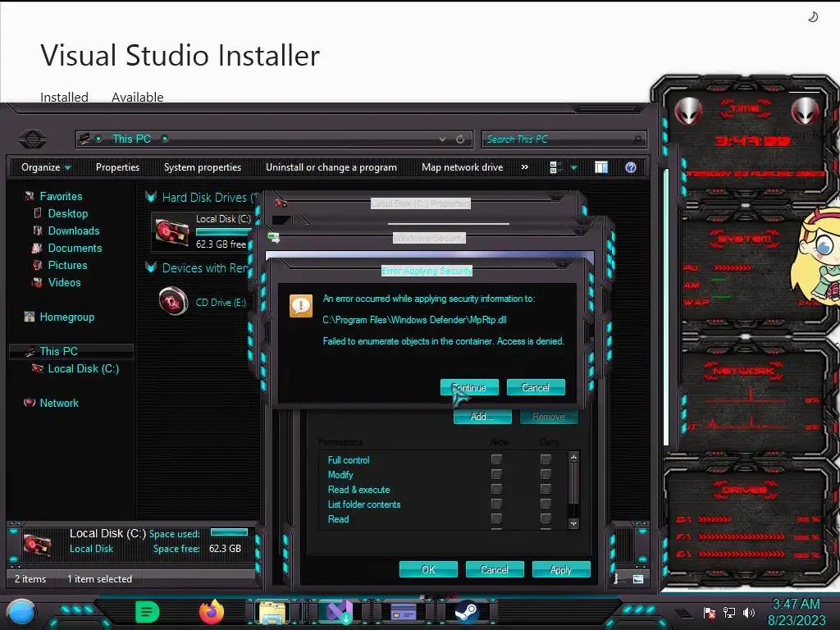
Task: Select Homegroup in navigation pane
Action: click(x=67, y=317)
